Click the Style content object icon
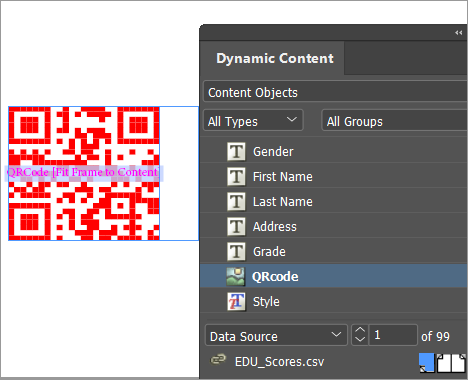The image size is (468, 380). [236, 302]
